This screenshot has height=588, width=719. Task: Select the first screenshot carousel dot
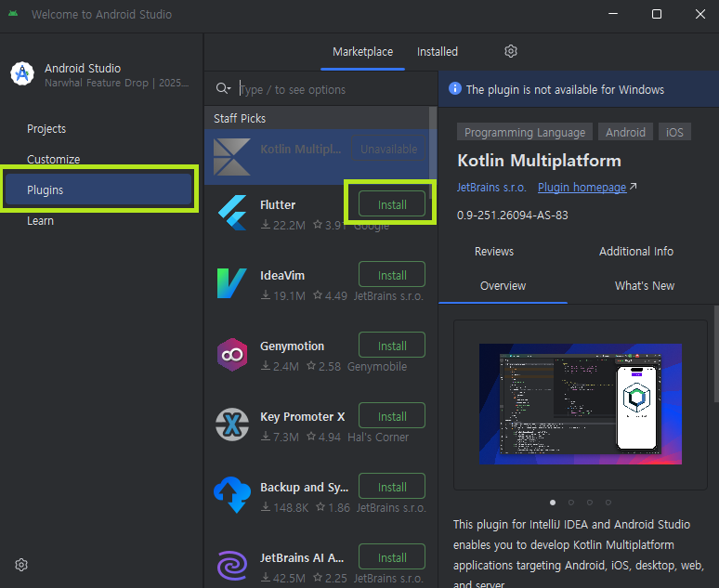(x=553, y=503)
